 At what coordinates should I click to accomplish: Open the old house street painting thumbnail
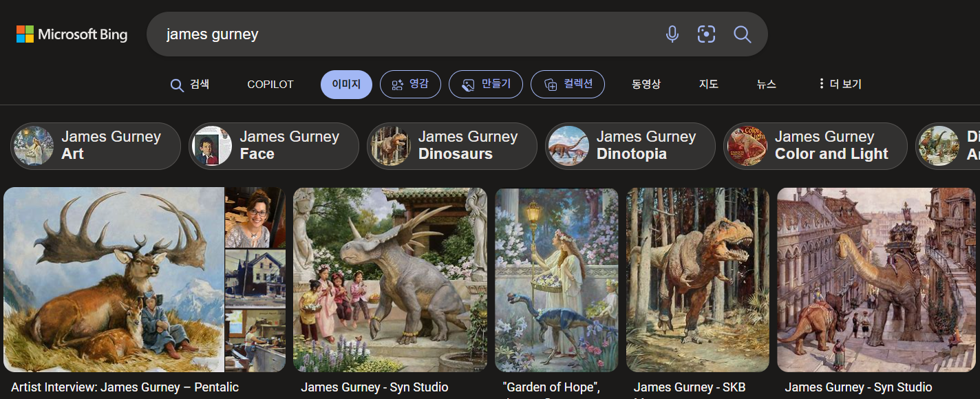point(255,279)
